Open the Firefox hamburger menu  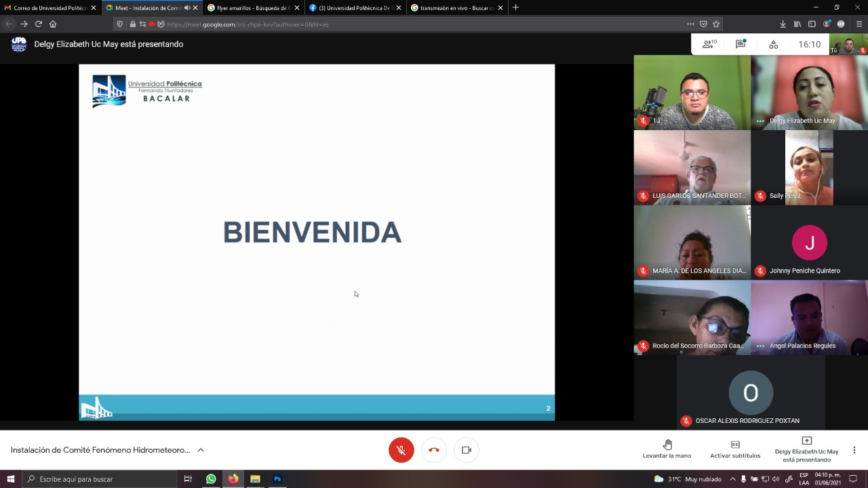tap(859, 24)
